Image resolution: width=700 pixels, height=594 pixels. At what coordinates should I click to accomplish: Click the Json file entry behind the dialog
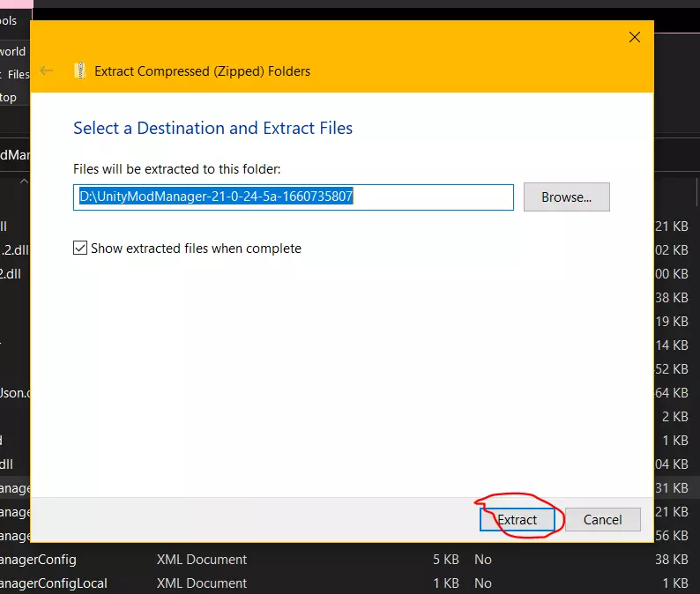(x=15, y=393)
